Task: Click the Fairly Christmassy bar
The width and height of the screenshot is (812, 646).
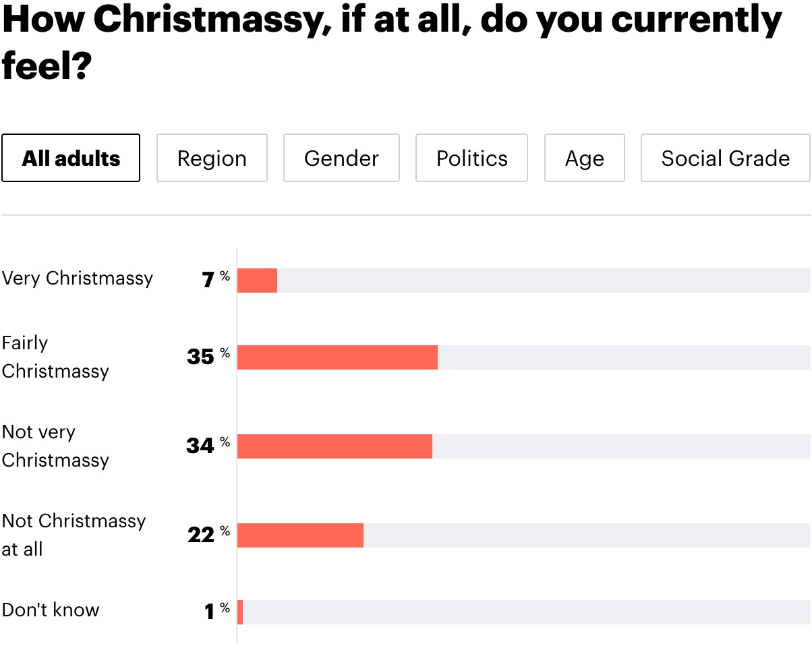Action: click(337, 357)
